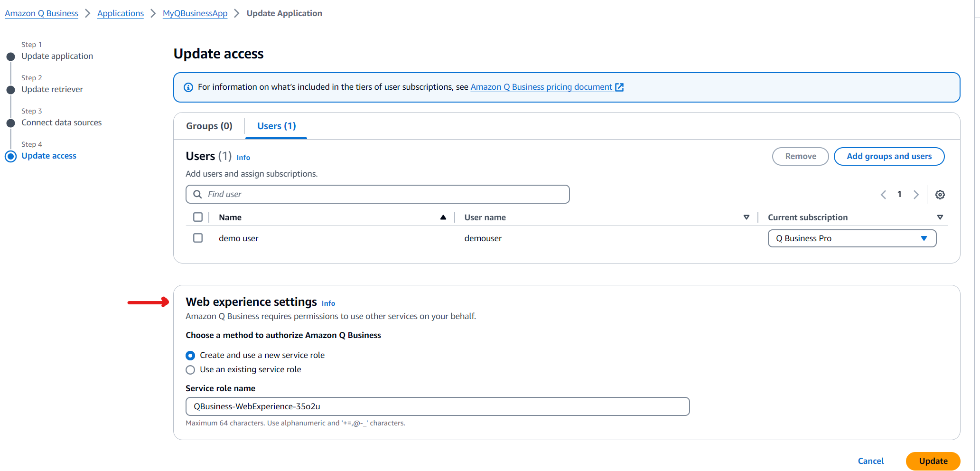
Task: Click the User name column header
Action: coord(485,217)
